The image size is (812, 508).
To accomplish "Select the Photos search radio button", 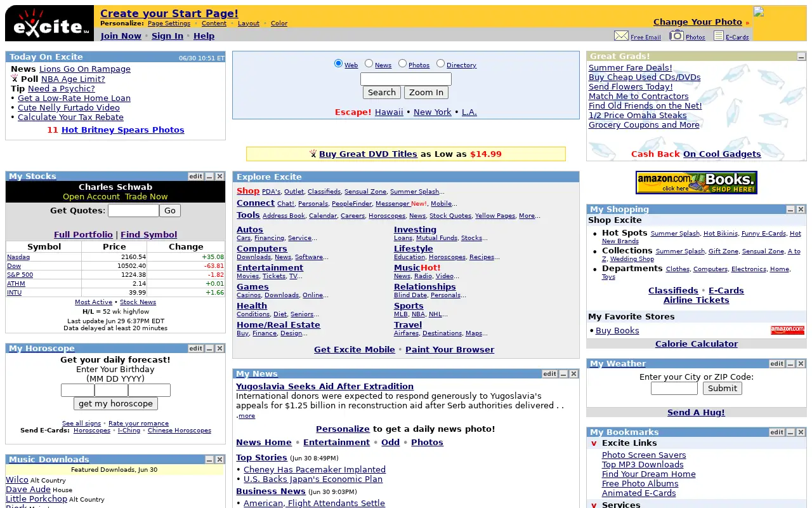I will (x=402, y=63).
